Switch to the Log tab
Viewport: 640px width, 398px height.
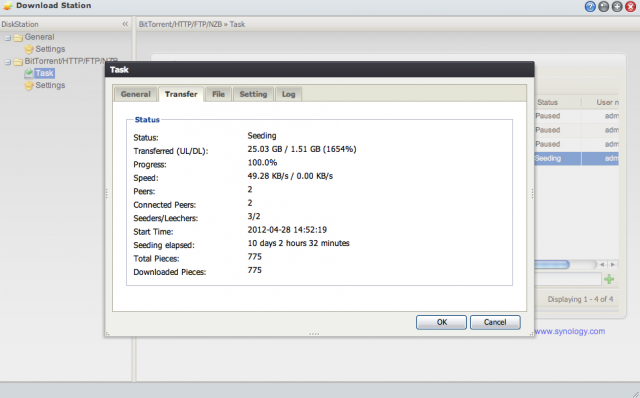click(x=288, y=94)
